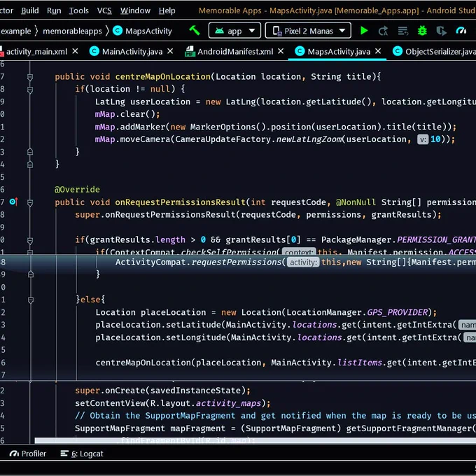The width and height of the screenshot is (476, 476).
Task: Click the override gutter icon beside onRequestPermissionsResult
Action: (x=14, y=202)
